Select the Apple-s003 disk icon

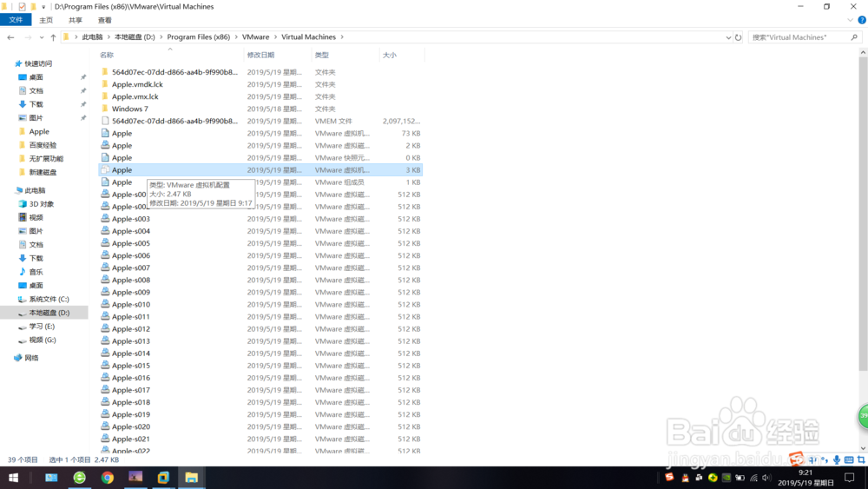(105, 219)
